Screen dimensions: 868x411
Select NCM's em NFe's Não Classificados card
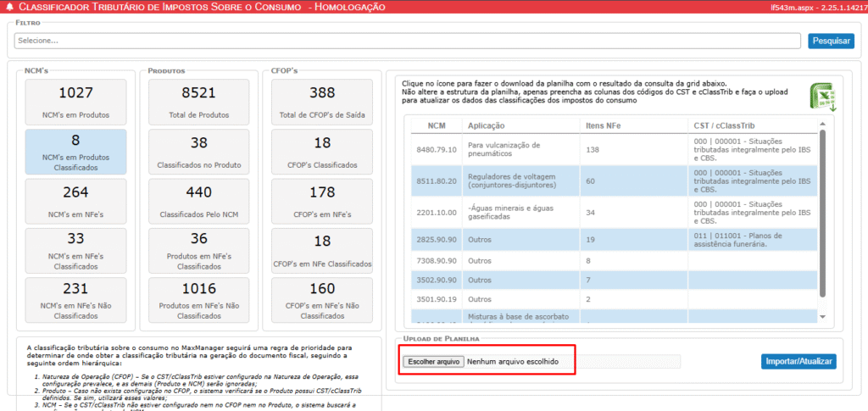[76, 298]
